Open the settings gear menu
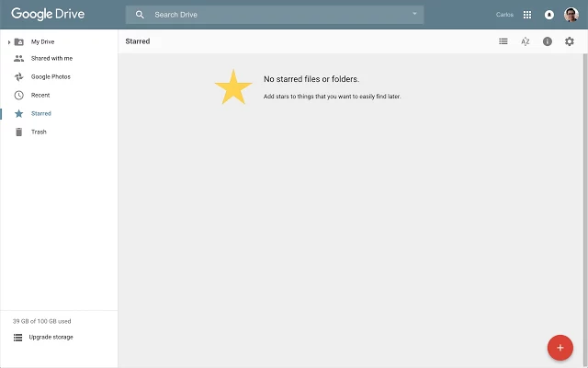The width and height of the screenshot is (588, 368). pyautogui.click(x=570, y=41)
